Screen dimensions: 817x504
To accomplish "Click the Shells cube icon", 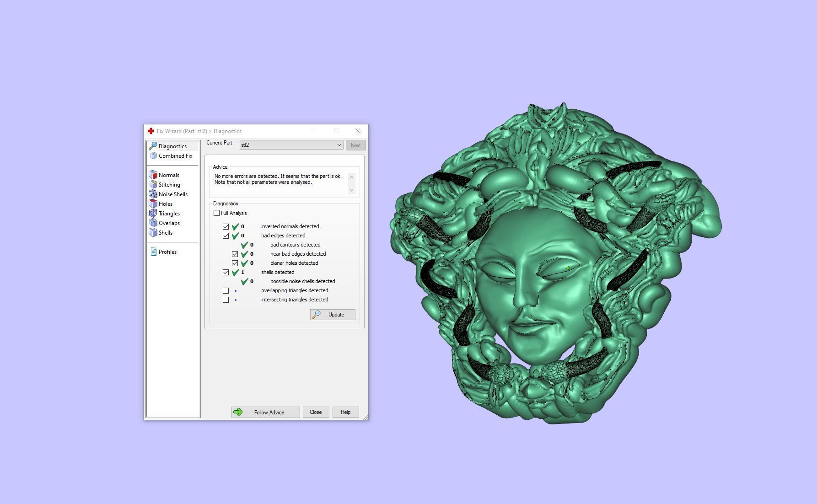I will point(153,232).
